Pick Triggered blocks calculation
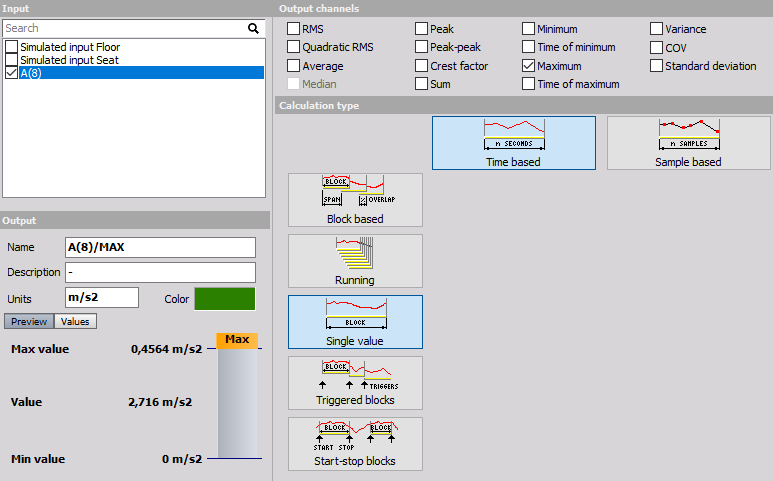The image size is (773, 481). point(355,383)
